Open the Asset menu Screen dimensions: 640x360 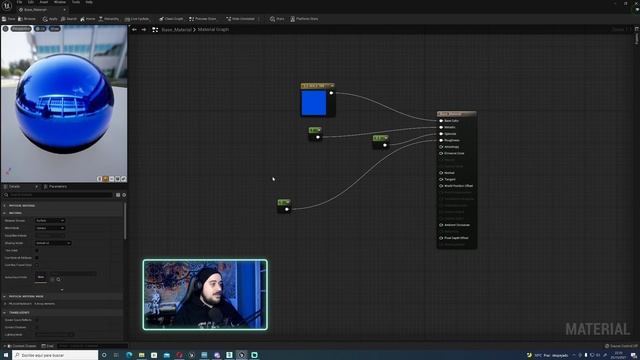click(44, 2)
